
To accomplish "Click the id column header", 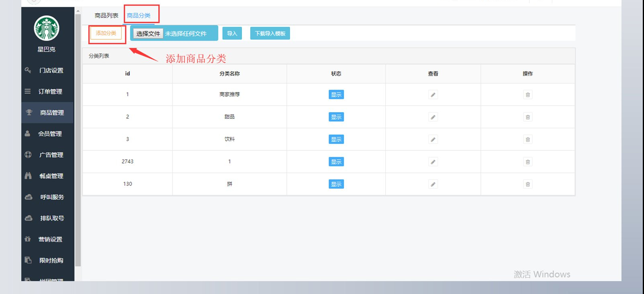I will point(127,74).
